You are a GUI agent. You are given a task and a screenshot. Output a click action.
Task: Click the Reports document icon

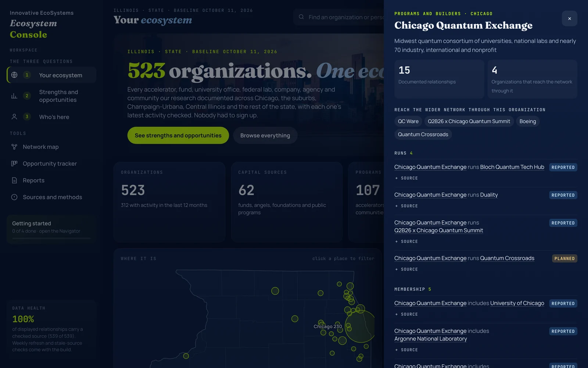(14, 180)
